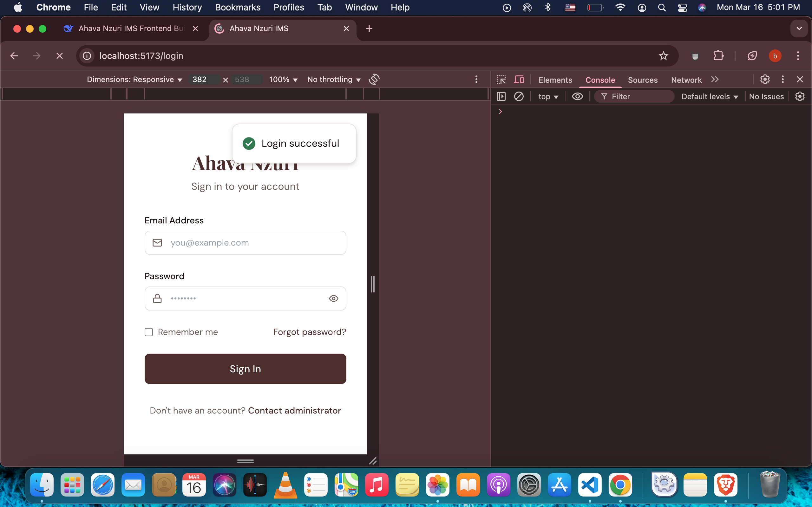Click into the Email Address input field
812x507 pixels.
255,243
